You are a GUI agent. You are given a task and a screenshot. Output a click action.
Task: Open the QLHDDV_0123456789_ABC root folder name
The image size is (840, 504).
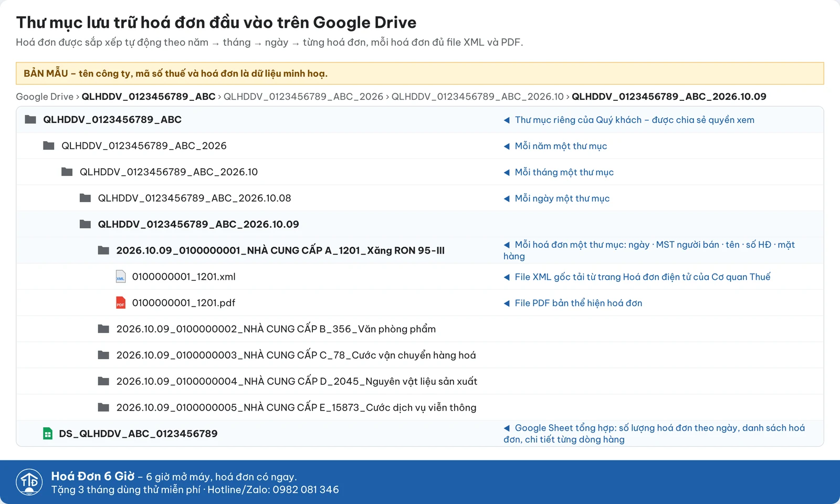click(112, 120)
